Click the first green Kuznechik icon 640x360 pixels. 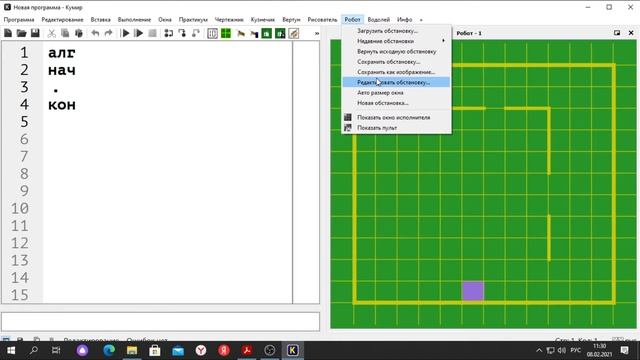[267, 33]
